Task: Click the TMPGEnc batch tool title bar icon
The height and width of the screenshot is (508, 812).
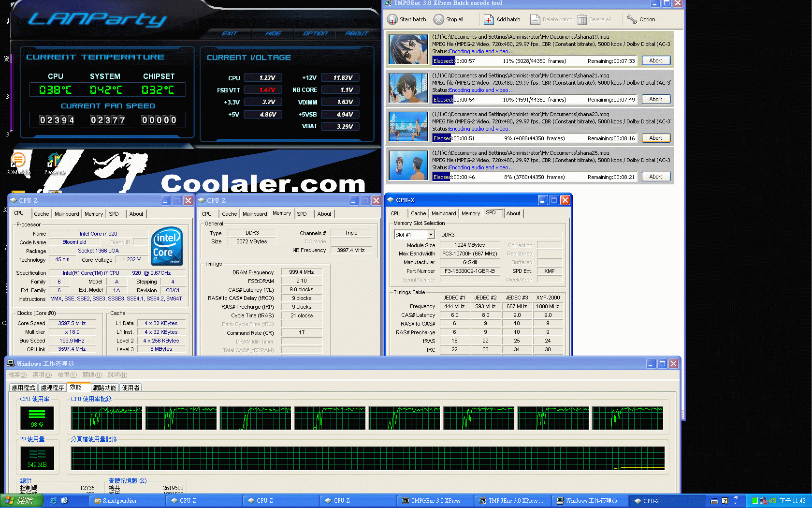Action: tap(388, 3)
